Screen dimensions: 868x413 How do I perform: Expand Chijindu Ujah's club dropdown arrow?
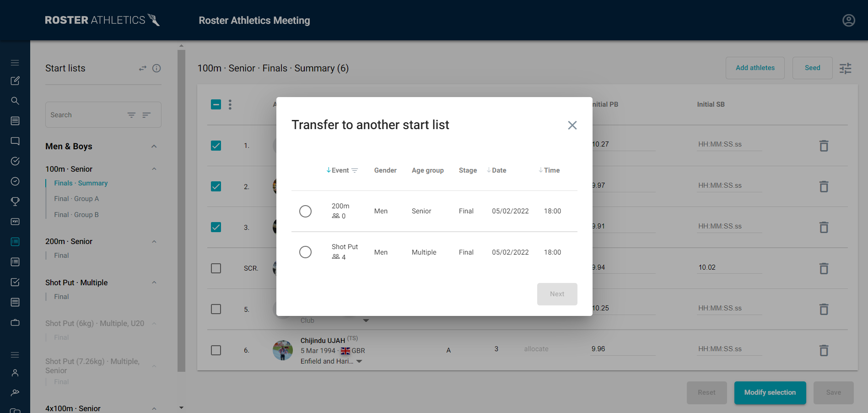359,361
